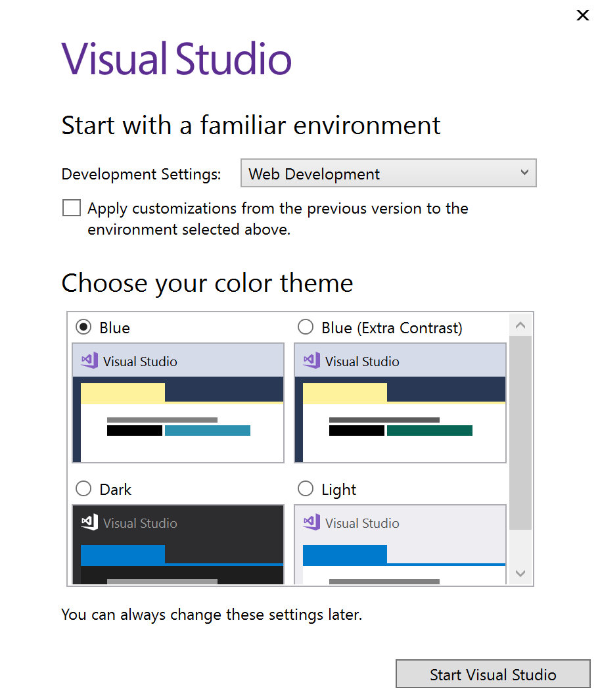Choose the Dark theme radio button
The width and height of the screenshot is (598, 700).
tap(83, 489)
